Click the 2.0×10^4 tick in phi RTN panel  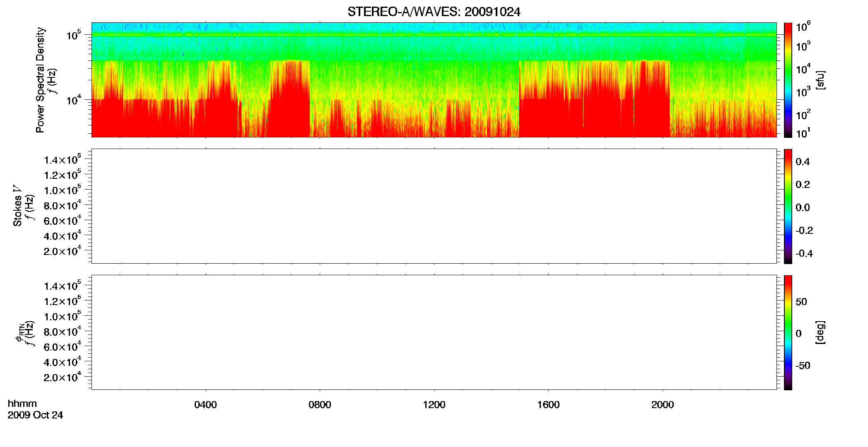[63, 377]
